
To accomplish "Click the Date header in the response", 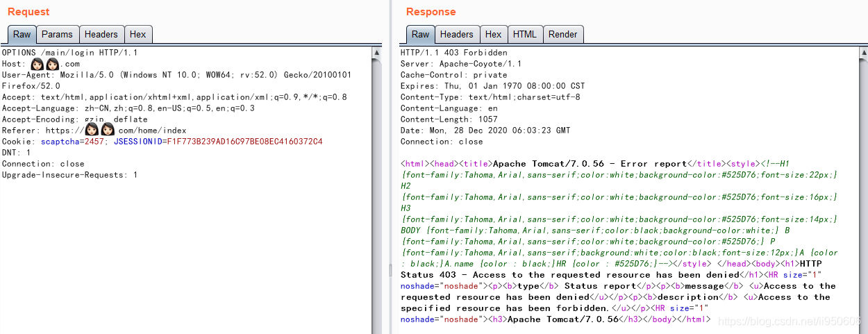I will point(485,131).
